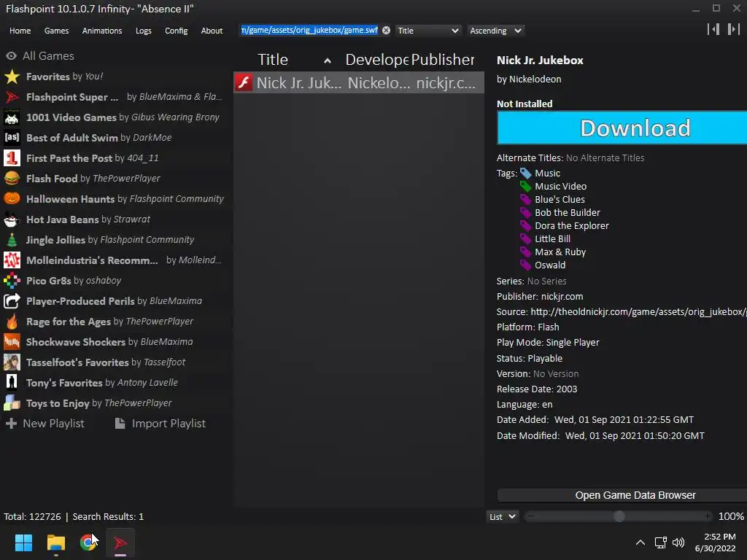Open Google Chrome from the taskbar
The width and height of the screenshot is (747, 560).
pyautogui.click(x=88, y=542)
